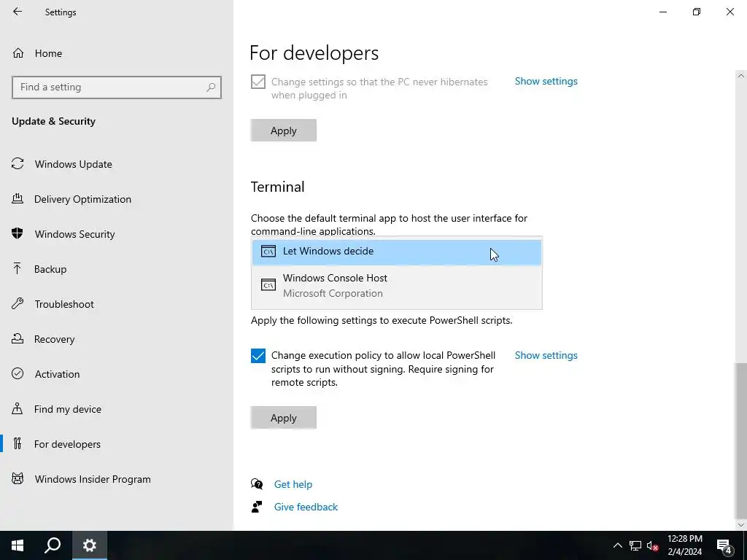Open Backup settings
747x560 pixels.
pyautogui.click(x=50, y=269)
